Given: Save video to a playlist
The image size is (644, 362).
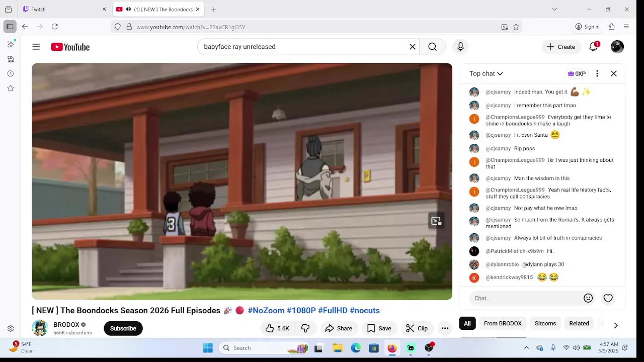Looking at the screenshot, I should pyautogui.click(x=379, y=328).
